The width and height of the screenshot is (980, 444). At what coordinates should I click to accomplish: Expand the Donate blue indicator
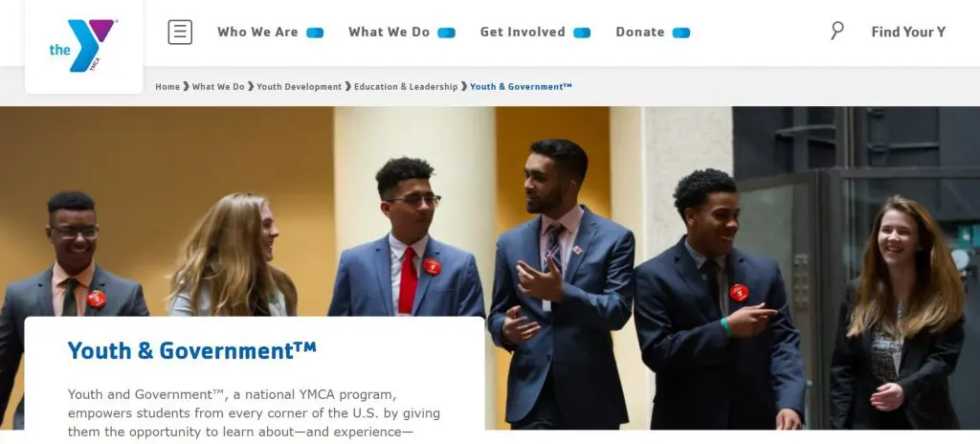point(681,33)
